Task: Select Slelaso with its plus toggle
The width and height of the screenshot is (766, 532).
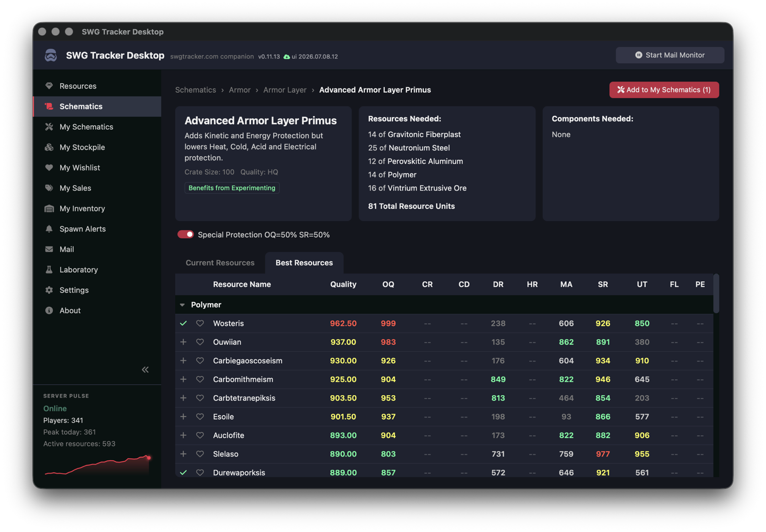Action: (x=183, y=454)
